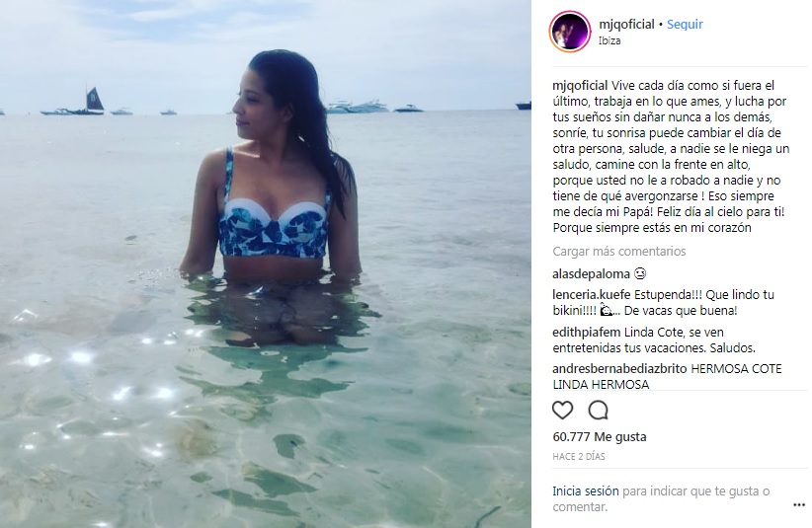
Task: Click the HACE 2 DÍAS timestamp
Action: point(579,457)
